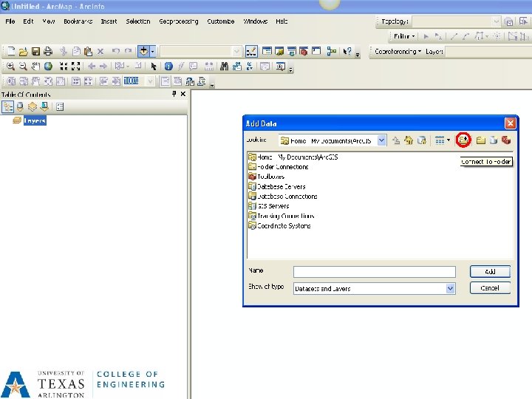Select the Zoom Out tool
Image resolution: width=532 pixels, height=399 pixels.
[23, 66]
